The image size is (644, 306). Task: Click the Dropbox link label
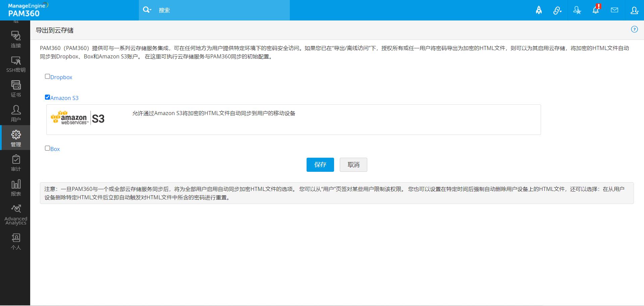tap(61, 77)
